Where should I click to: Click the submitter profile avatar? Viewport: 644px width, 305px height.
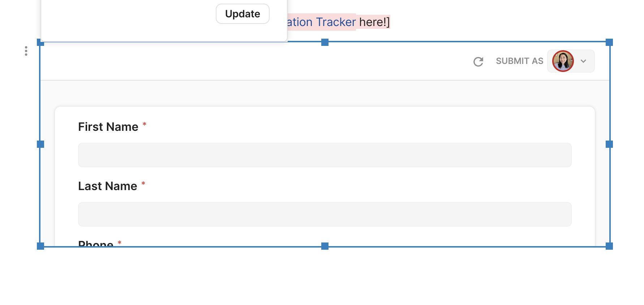(x=563, y=61)
